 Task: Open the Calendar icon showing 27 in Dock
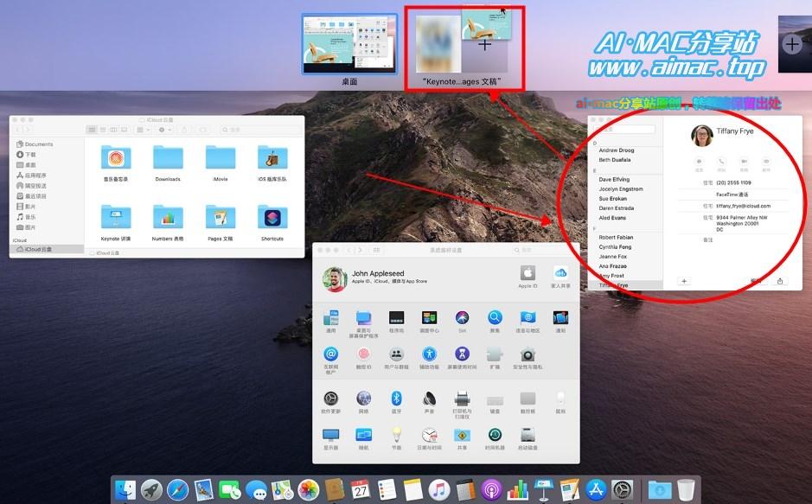click(361, 489)
